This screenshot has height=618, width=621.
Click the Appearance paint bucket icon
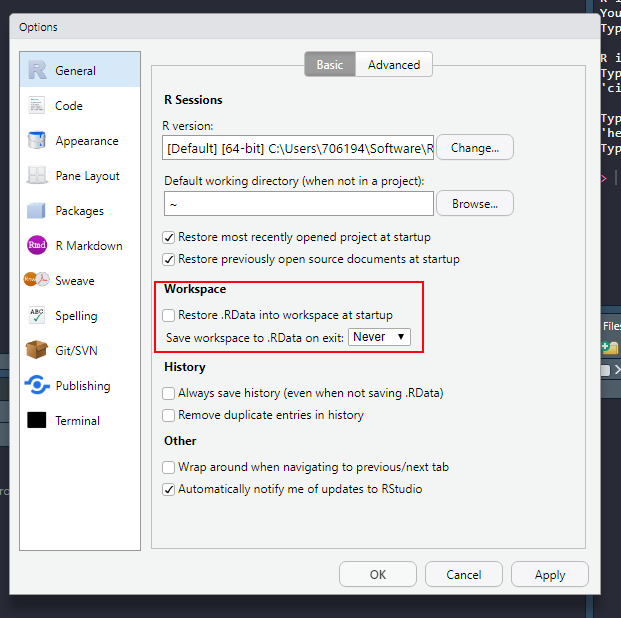(37, 140)
